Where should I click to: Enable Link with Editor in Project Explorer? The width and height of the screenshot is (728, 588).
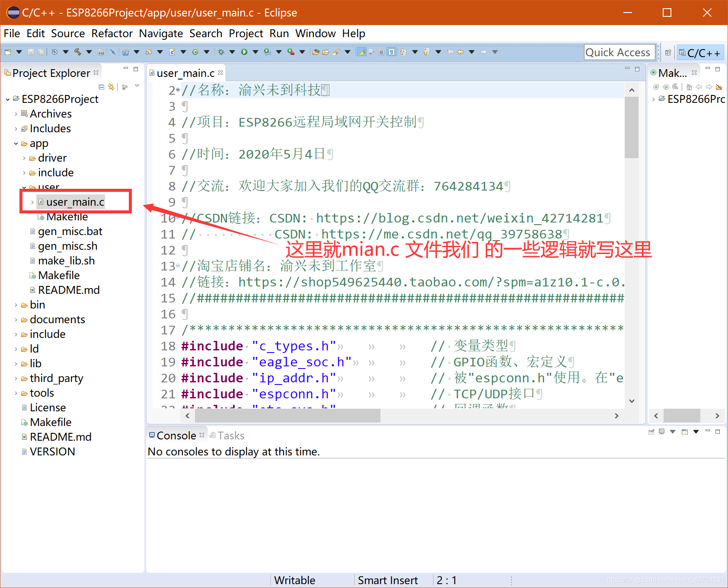pos(111,86)
